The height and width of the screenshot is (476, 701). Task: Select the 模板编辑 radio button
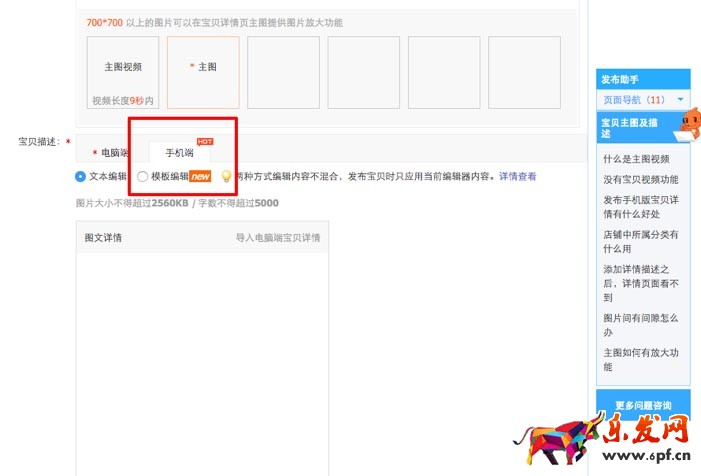point(143,176)
